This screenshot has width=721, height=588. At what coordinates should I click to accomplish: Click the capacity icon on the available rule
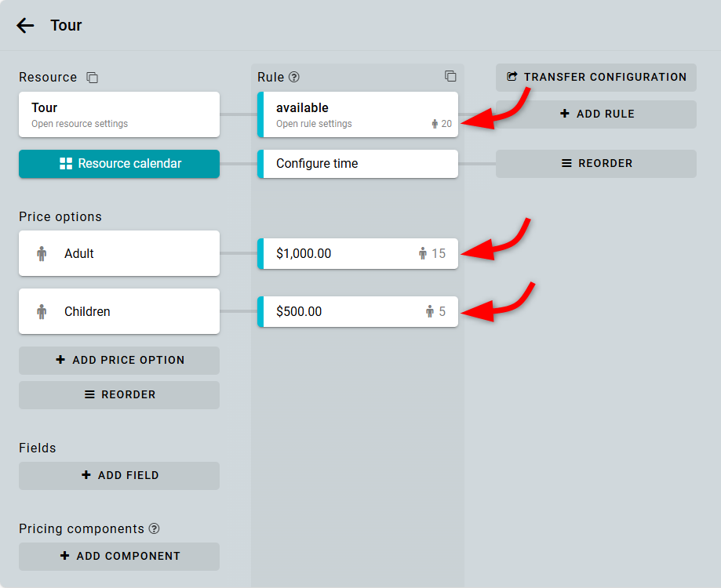pos(435,124)
